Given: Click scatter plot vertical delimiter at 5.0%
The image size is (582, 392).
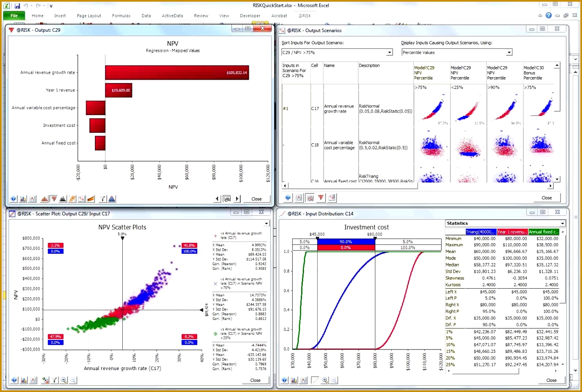Looking at the screenshot, I should tap(122, 239).
